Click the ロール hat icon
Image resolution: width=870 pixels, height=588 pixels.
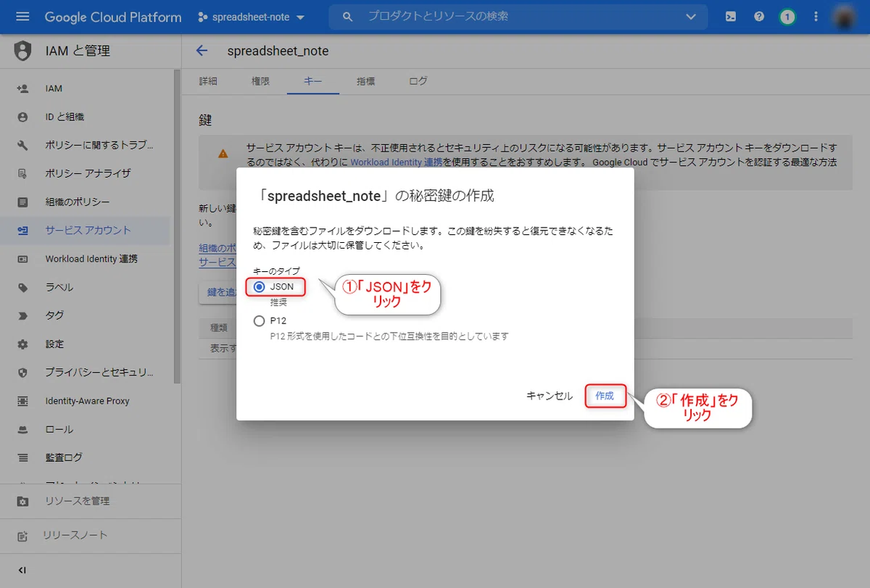[x=22, y=429]
